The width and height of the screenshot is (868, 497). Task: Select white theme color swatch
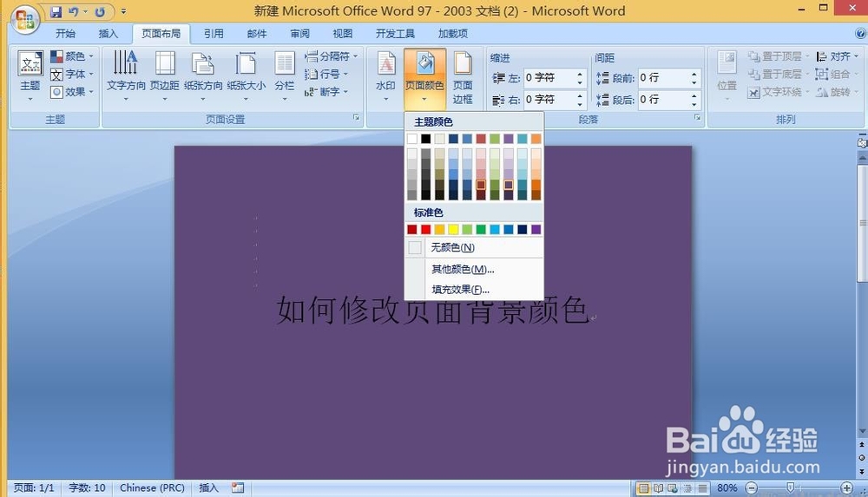point(411,139)
